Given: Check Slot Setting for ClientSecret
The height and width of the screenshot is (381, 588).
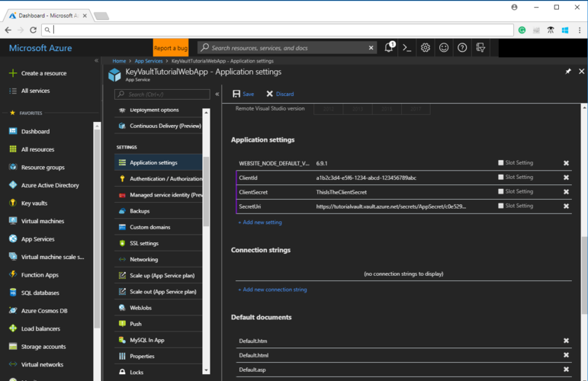Looking at the screenshot, I should pos(500,191).
